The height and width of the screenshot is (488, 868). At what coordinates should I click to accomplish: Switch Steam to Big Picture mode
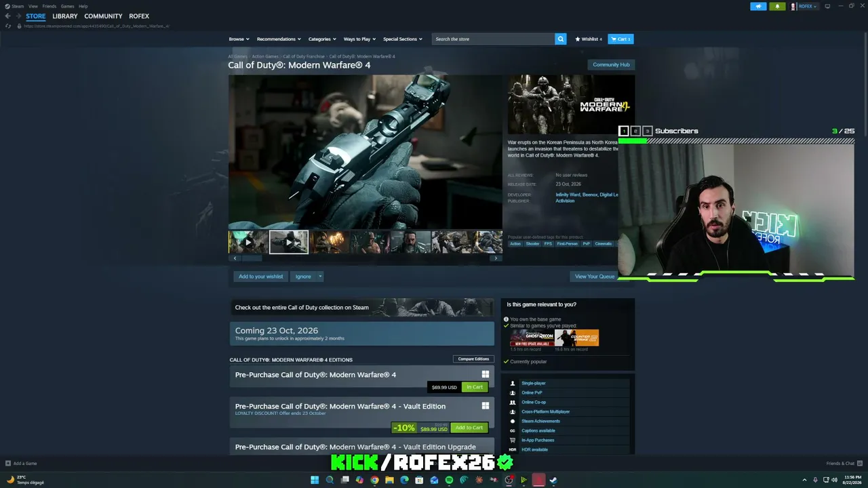pyautogui.click(x=827, y=6)
